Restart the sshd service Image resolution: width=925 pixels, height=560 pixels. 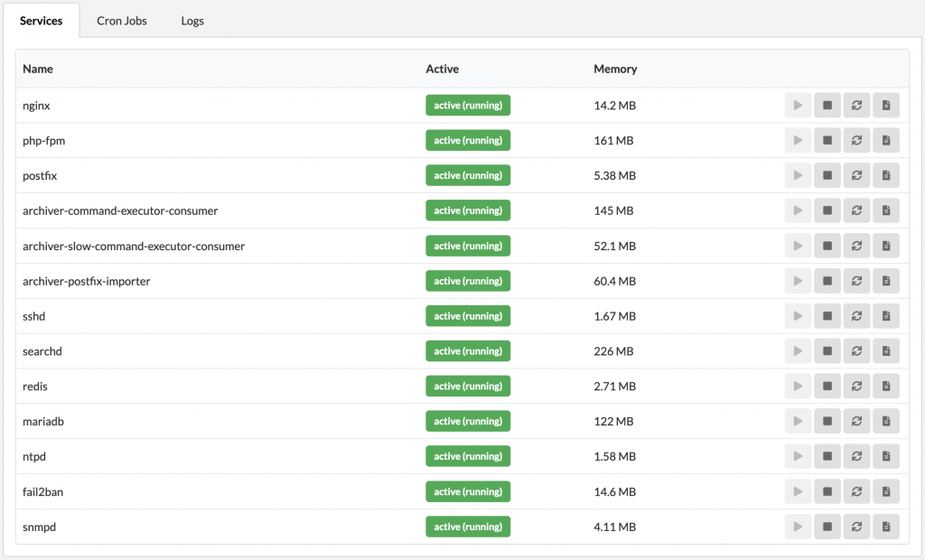click(x=856, y=316)
